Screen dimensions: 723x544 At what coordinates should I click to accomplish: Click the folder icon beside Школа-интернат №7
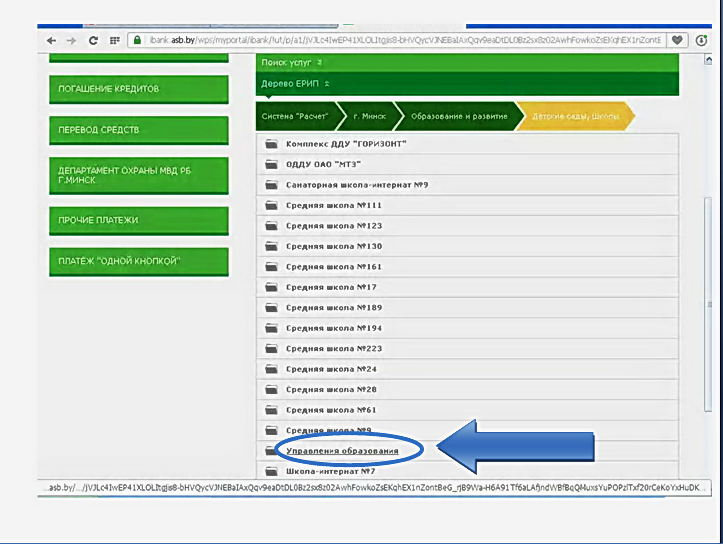271,471
